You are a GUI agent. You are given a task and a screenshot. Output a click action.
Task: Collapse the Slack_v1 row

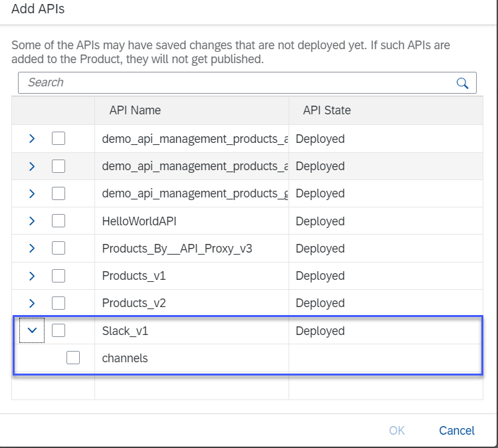click(x=32, y=330)
